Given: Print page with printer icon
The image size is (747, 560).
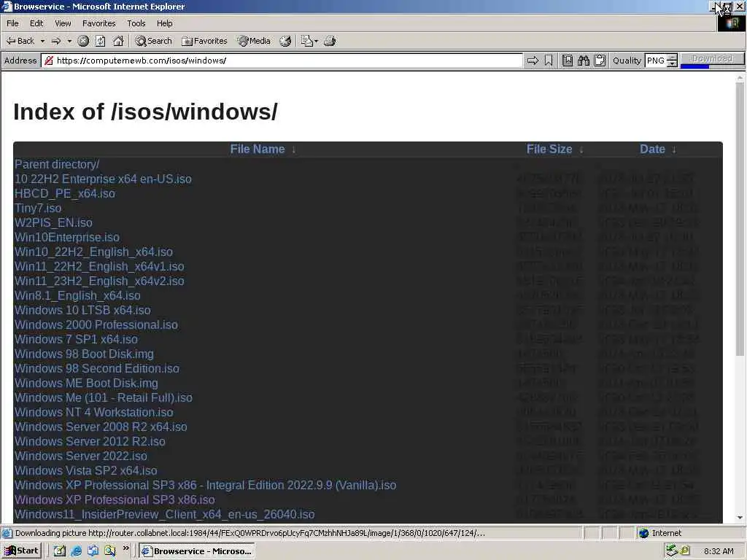Looking at the screenshot, I should tap(330, 41).
